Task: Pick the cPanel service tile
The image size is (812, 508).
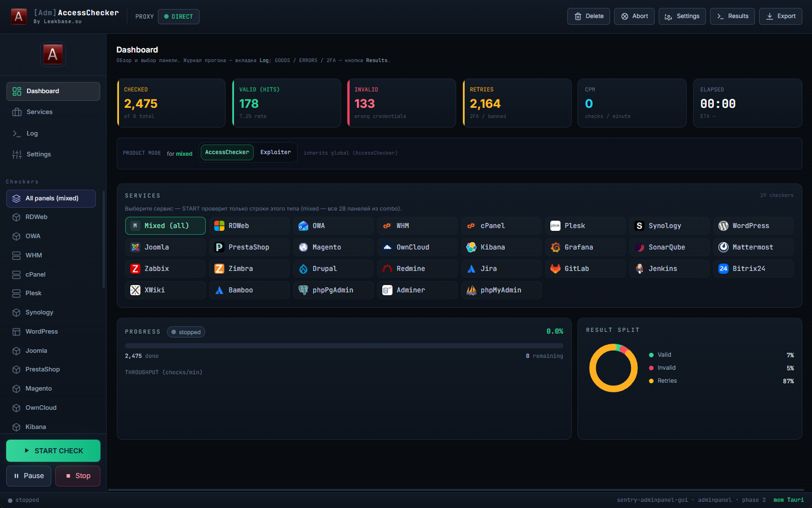Action: (x=501, y=226)
